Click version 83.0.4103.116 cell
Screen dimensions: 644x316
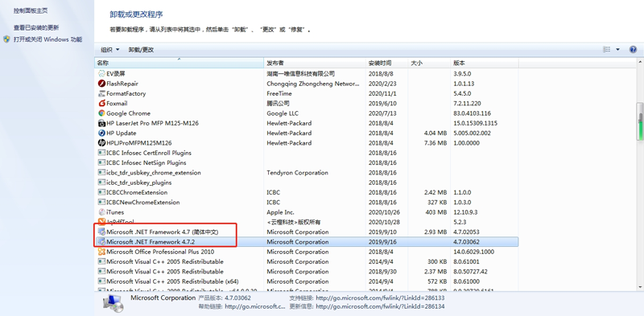click(472, 113)
